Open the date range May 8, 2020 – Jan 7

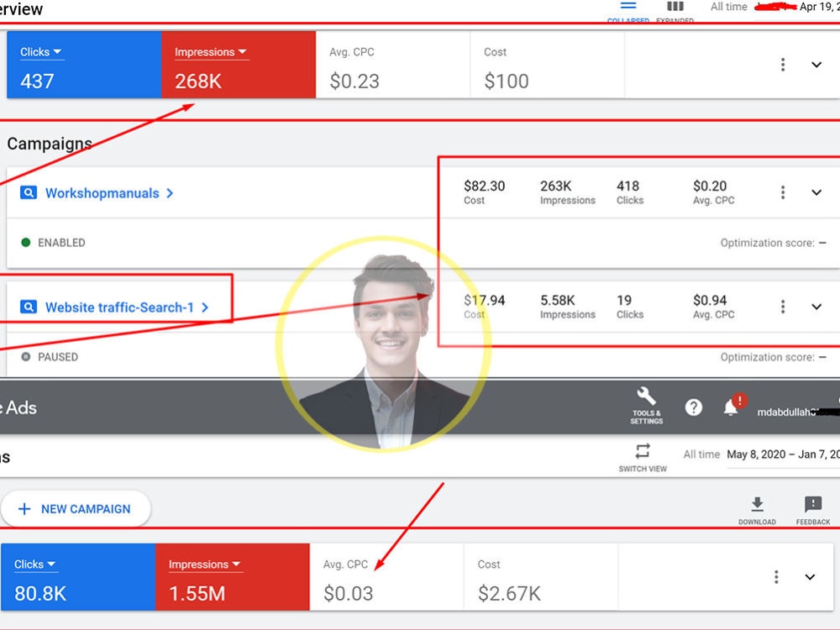783,454
